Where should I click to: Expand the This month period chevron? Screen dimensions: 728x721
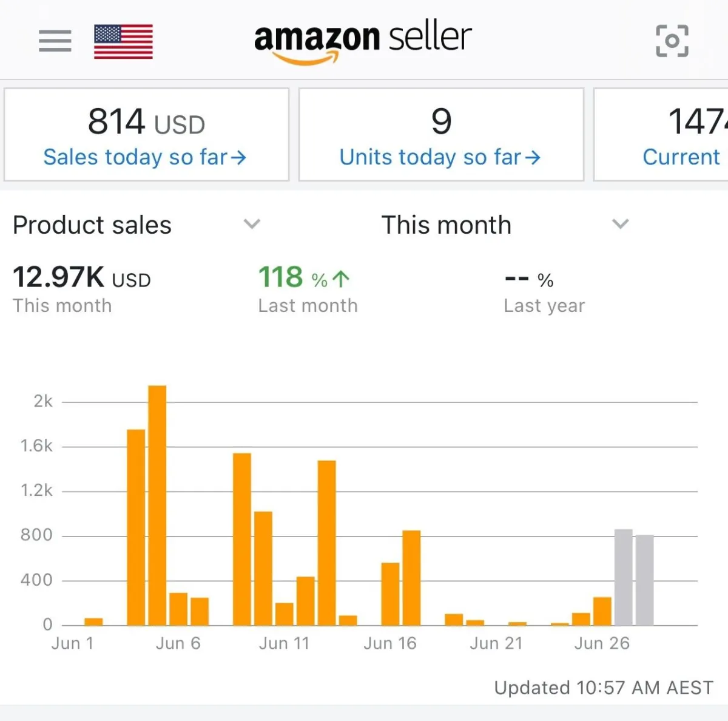tap(620, 224)
